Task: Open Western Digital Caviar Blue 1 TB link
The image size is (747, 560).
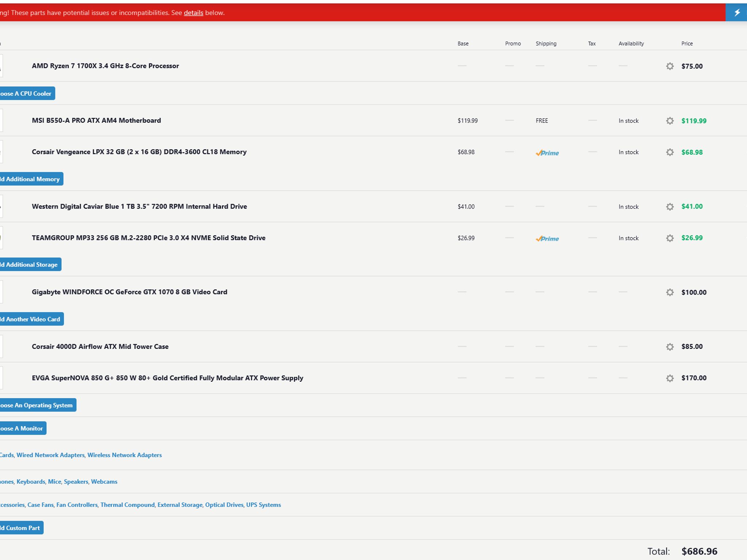Action: pos(139,206)
